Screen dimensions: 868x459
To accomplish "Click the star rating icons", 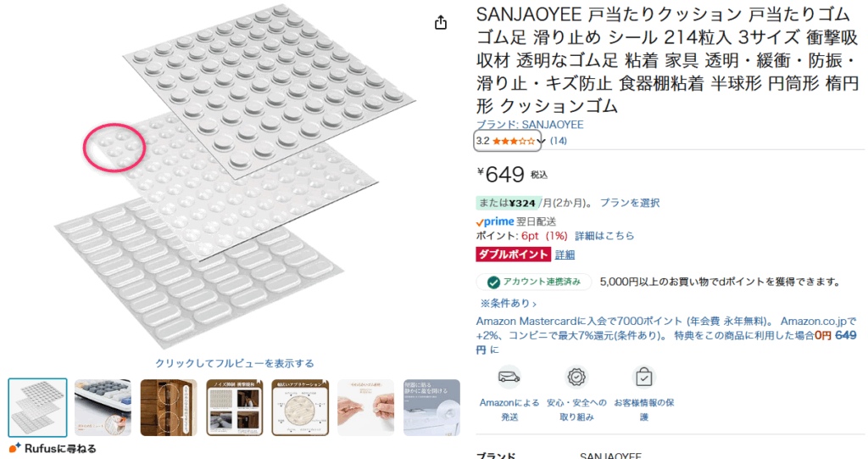I will (514, 142).
